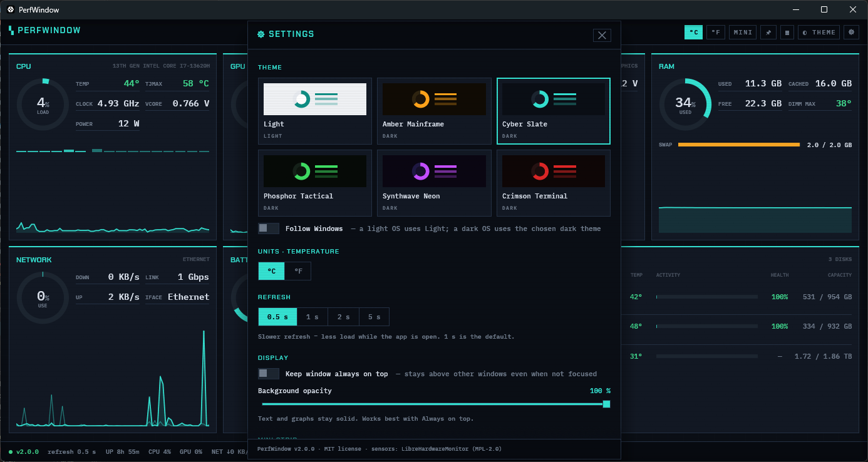Select the Cyber Slate theme card
Viewport: 868px width, 462px height.
pos(554,111)
